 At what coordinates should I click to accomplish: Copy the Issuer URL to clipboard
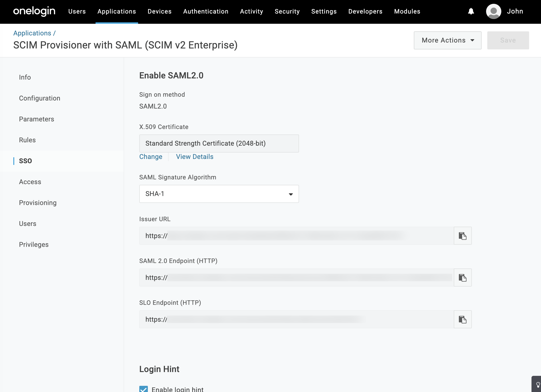[x=463, y=236]
